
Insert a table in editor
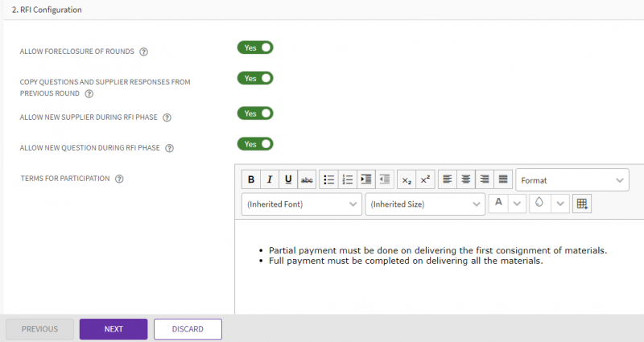[x=581, y=204]
